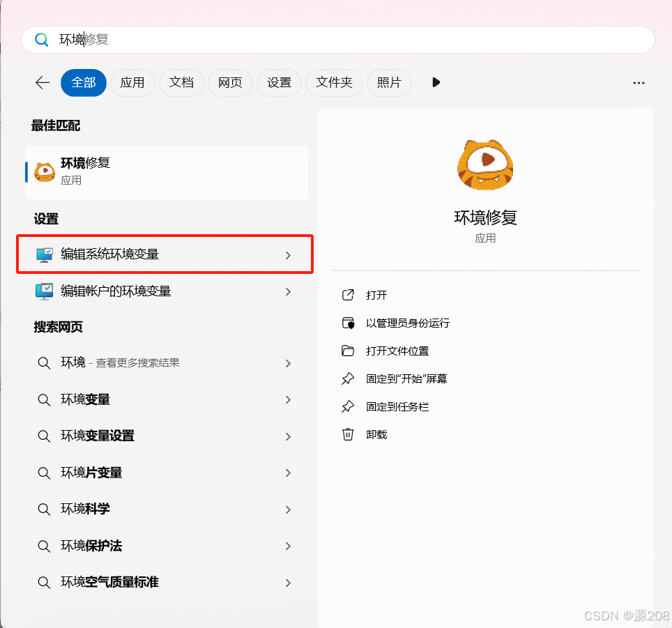Viewport: 672px width, 628px height.
Task: Expand the 环境变量 search suggestion chevron
Action: (x=288, y=399)
